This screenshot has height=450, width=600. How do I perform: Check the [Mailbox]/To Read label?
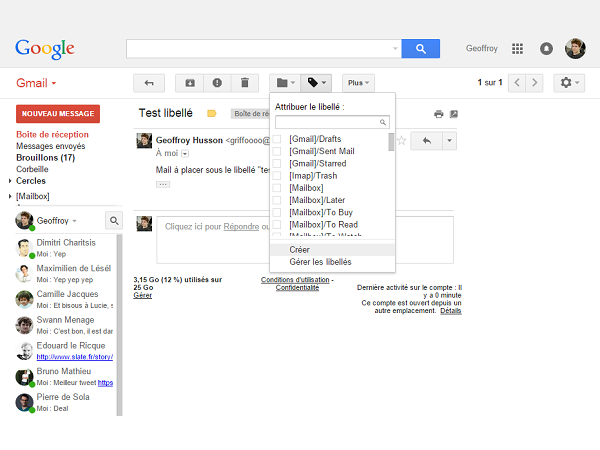click(277, 225)
